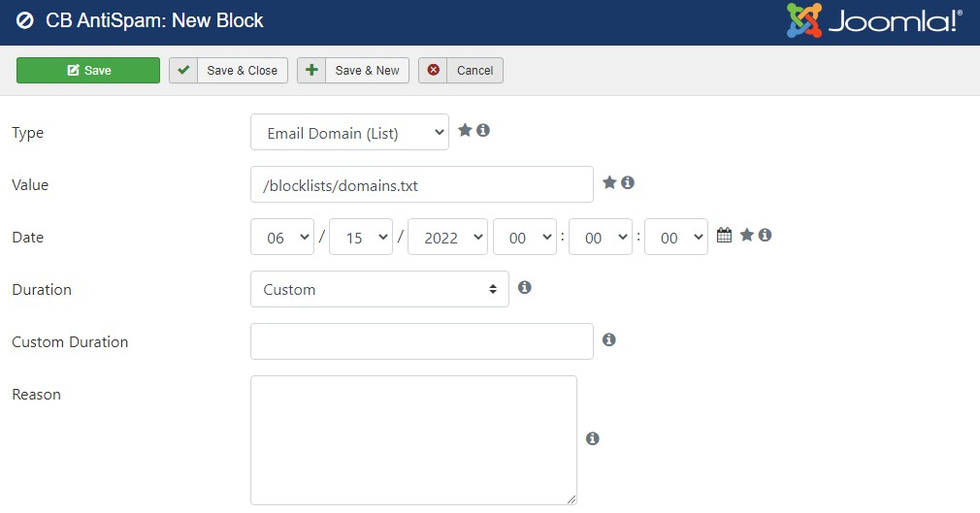
Task: Click the CB AntiSpam block icon in header
Action: point(25,21)
